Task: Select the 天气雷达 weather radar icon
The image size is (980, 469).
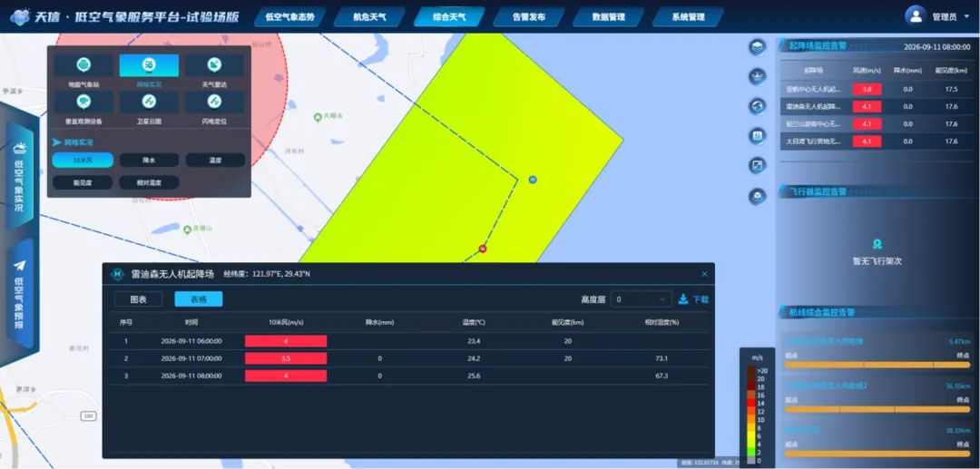Action: [214, 65]
